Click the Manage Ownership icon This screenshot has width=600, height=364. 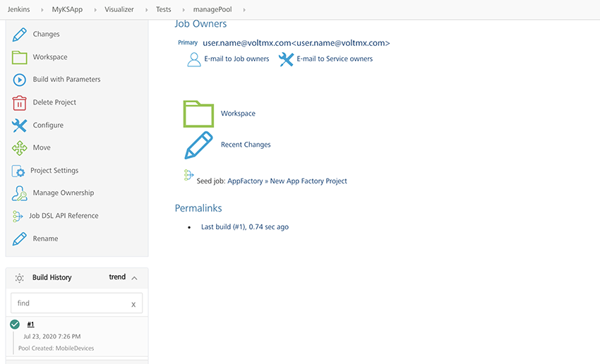[x=20, y=193]
